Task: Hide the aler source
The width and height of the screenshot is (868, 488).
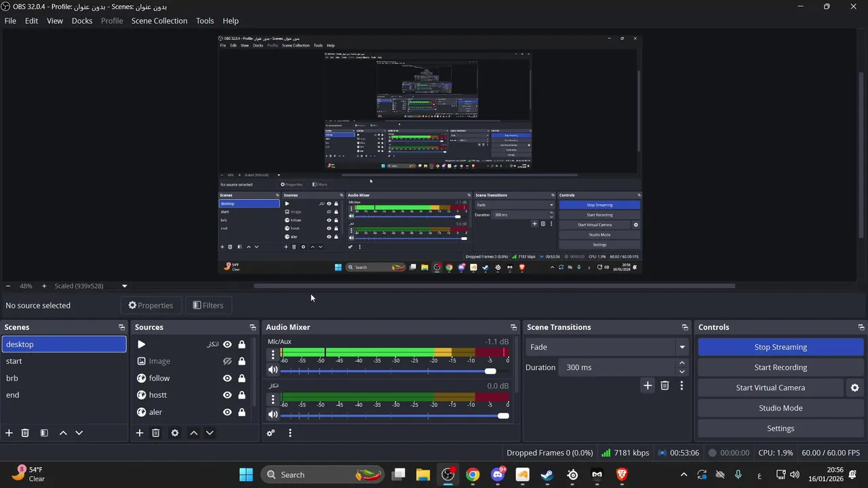Action: pyautogui.click(x=227, y=412)
